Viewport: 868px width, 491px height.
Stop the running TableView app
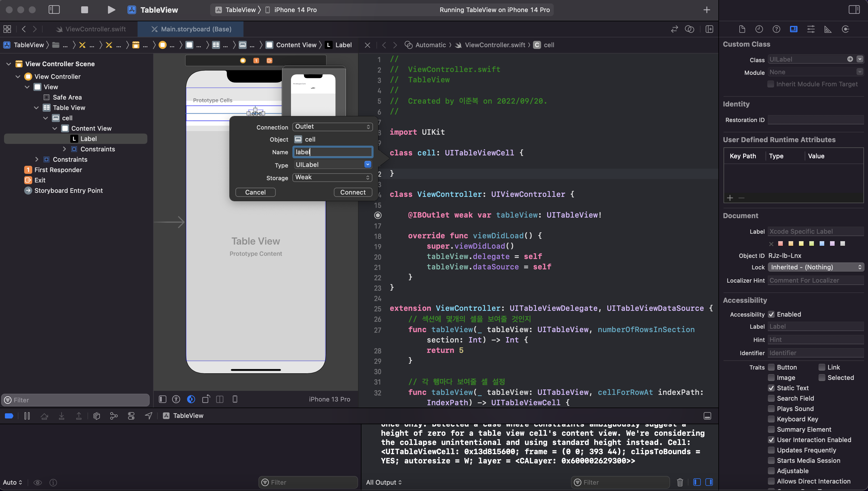(84, 10)
